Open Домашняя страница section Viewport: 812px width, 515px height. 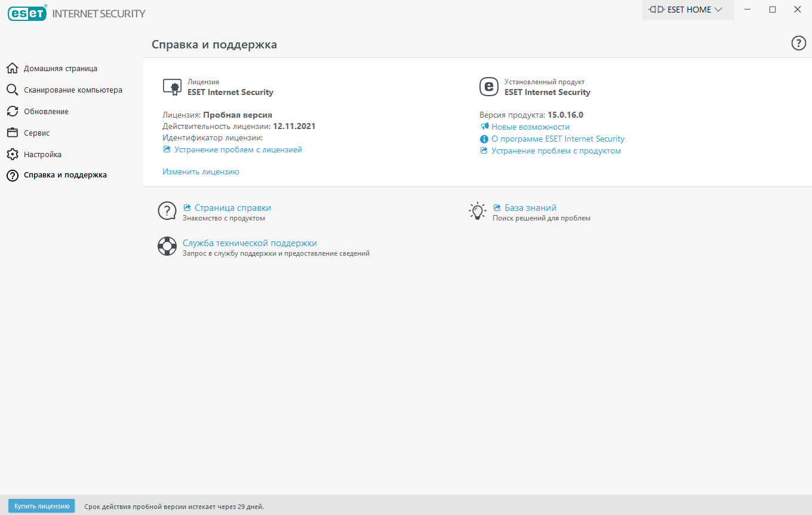(x=60, y=68)
